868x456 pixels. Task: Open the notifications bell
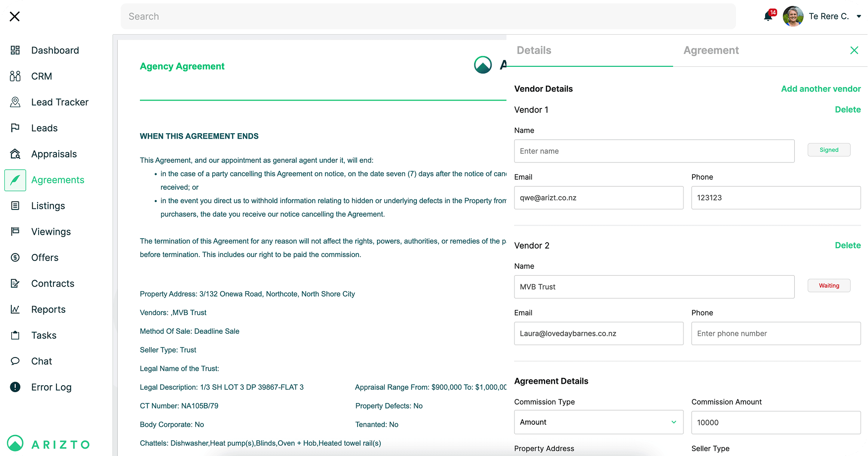[x=768, y=16]
